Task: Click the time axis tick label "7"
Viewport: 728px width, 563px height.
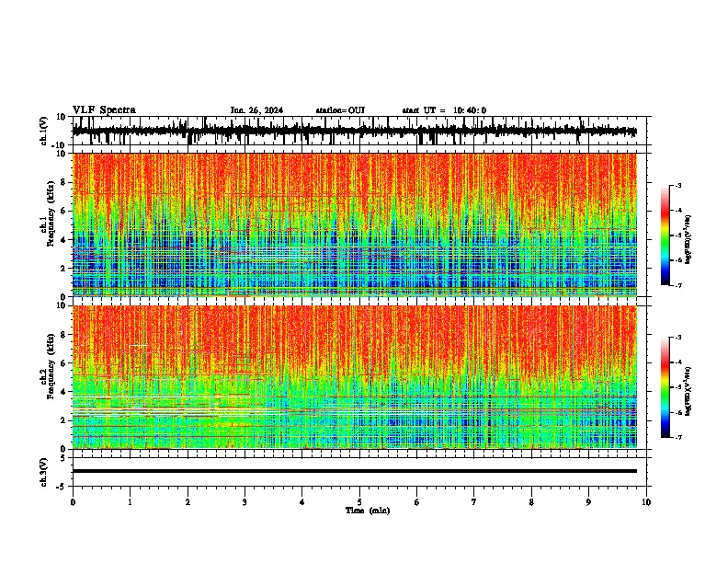Action: [474, 502]
